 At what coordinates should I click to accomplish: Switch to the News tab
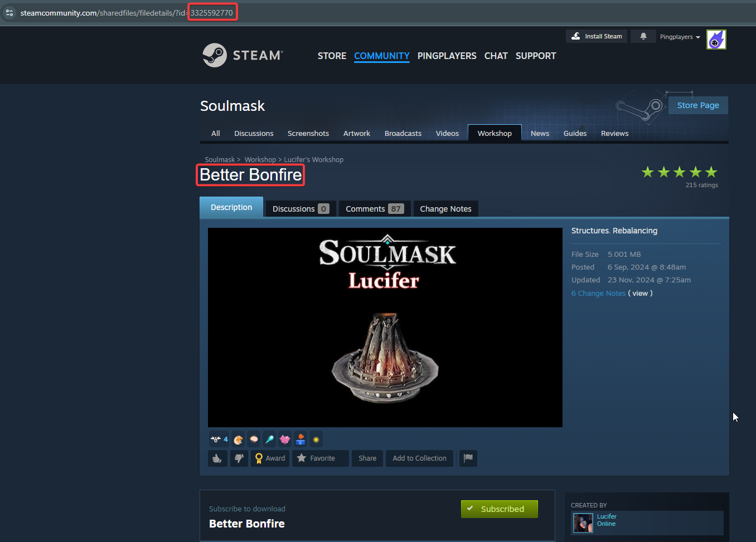[540, 133]
